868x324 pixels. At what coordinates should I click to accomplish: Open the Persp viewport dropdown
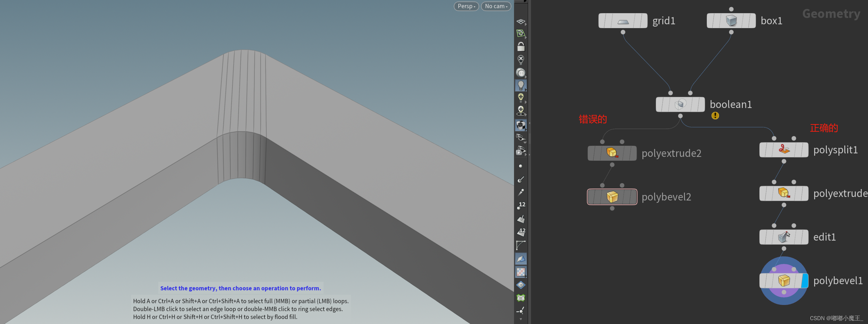click(x=466, y=6)
